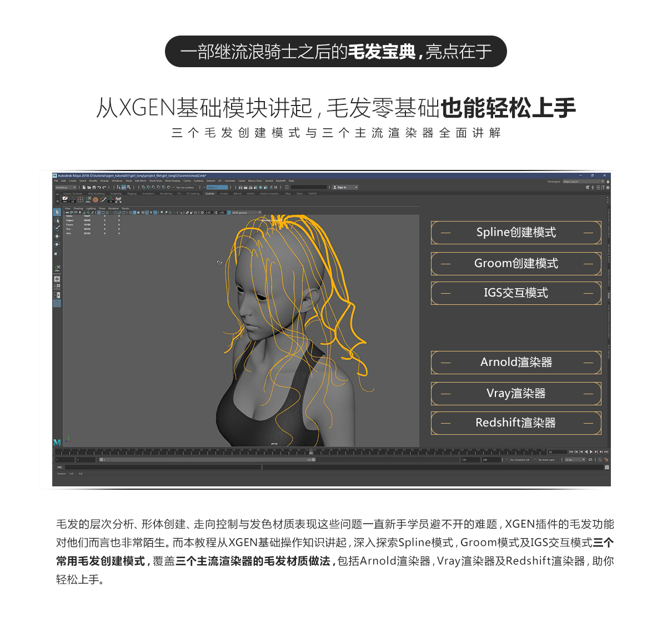Screen dimensions: 672x618
Task: Open the Sign in dropdown
Action: [x=345, y=188]
